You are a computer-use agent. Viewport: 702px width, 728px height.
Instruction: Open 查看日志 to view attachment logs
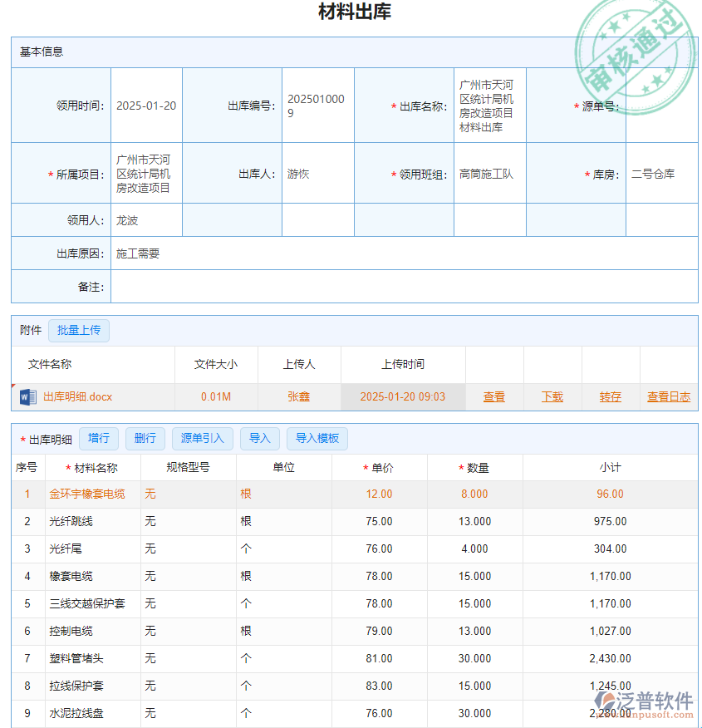coord(668,396)
